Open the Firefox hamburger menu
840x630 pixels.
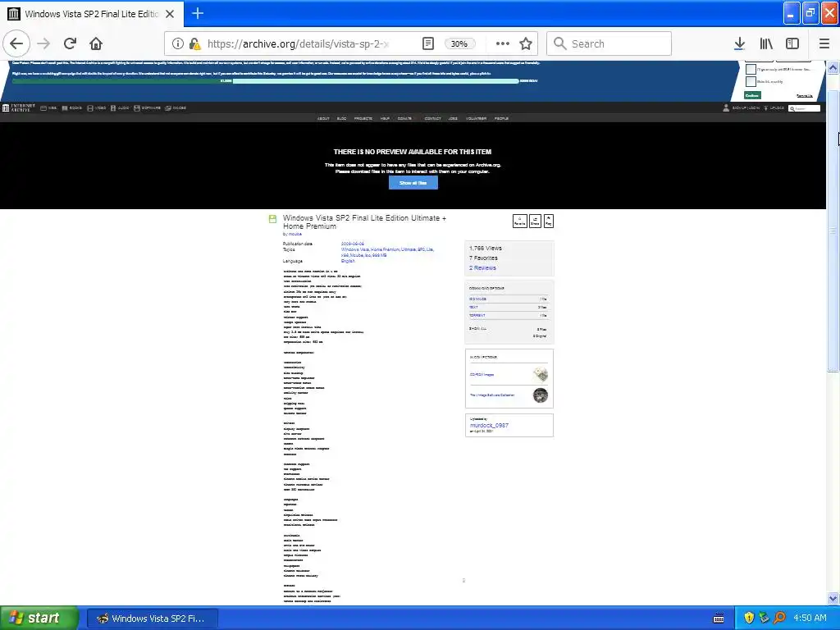click(824, 44)
